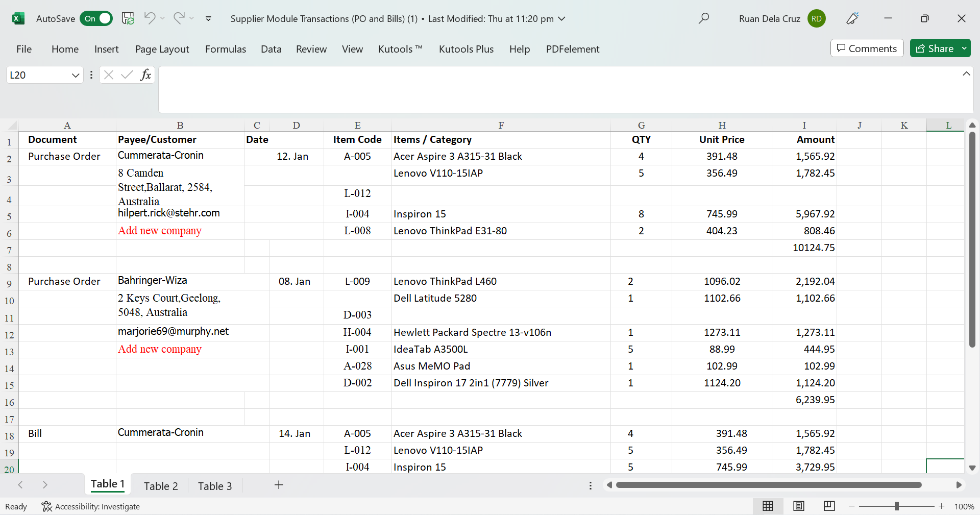The height and width of the screenshot is (515, 980).
Task: Click the Redo arrow icon
Action: point(179,18)
